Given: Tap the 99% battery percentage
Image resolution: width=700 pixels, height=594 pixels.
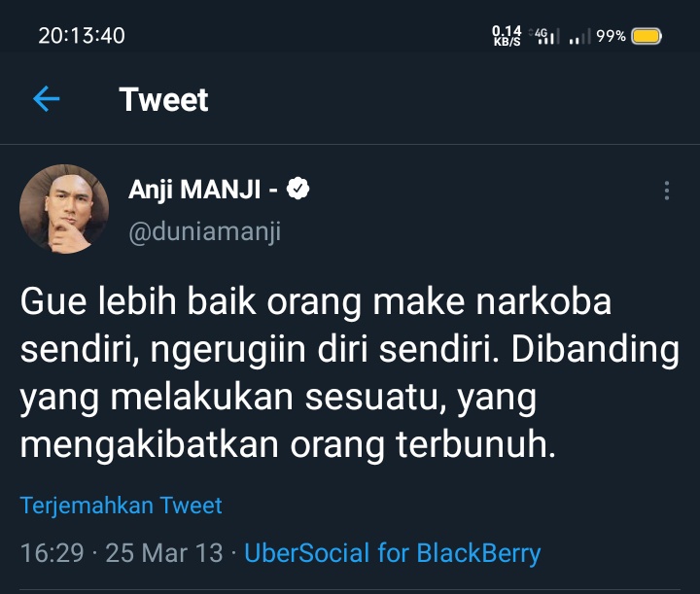Looking at the screenshot, I should pyautogui.click(x=611, y=36).
